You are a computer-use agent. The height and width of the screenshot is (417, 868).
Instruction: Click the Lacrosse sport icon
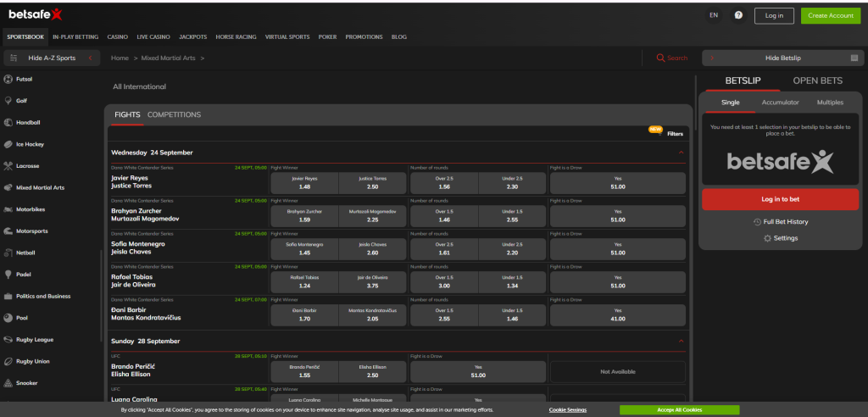[8, 165]
